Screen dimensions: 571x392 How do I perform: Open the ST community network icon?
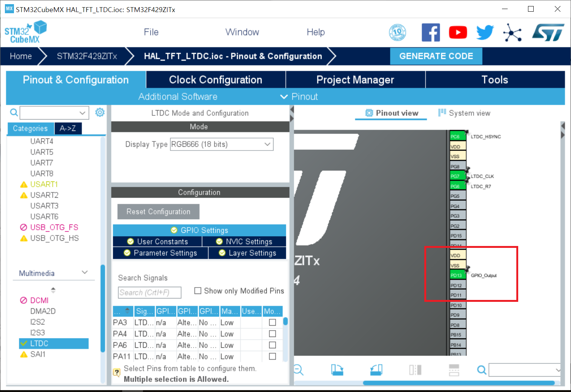[x=512, y=32]
